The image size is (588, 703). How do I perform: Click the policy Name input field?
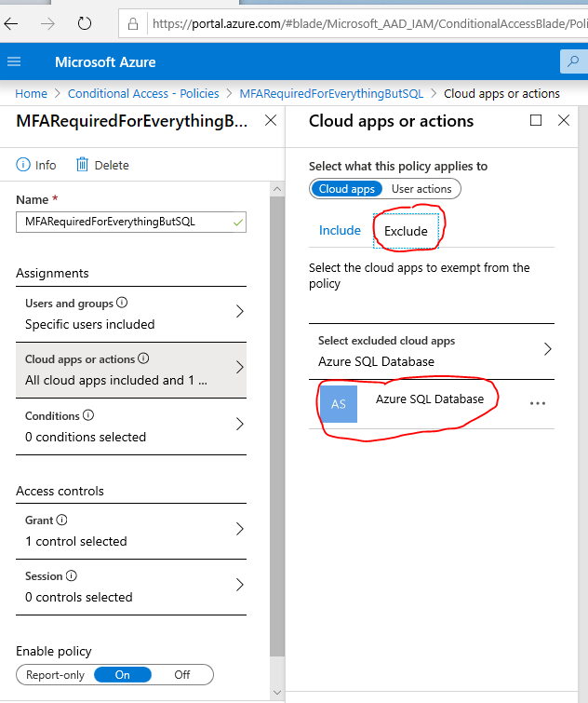pyautogui.click(x=131, y=222)
